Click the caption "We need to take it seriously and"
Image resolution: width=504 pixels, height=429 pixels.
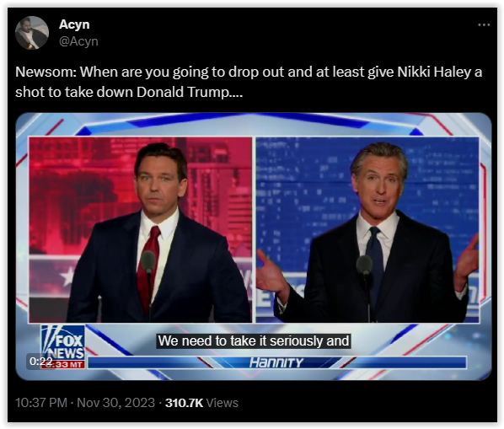pyautogui.click(x=254, y=341)
